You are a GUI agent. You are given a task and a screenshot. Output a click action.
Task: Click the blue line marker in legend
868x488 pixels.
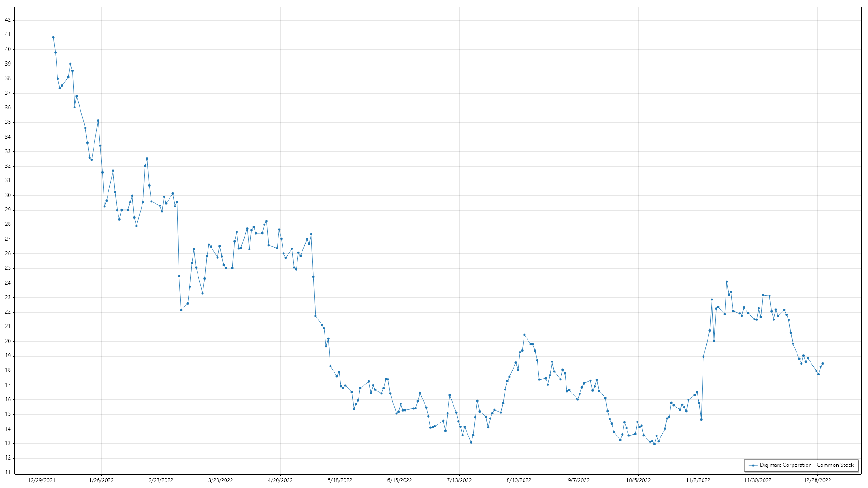tap(753, 465)
